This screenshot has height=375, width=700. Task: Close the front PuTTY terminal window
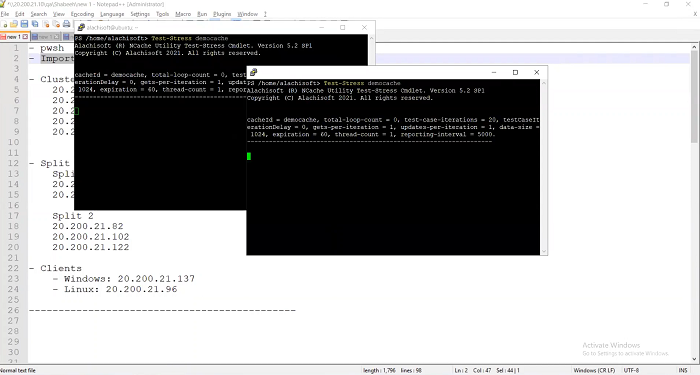(x=537, y=72)
